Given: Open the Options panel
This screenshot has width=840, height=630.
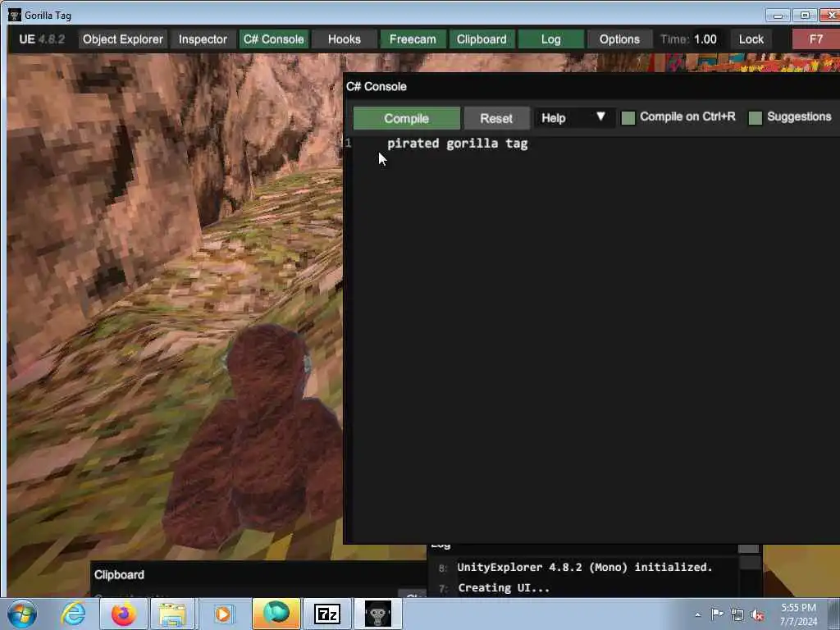Looking at the screenshot, I should (x=619, y=39).
